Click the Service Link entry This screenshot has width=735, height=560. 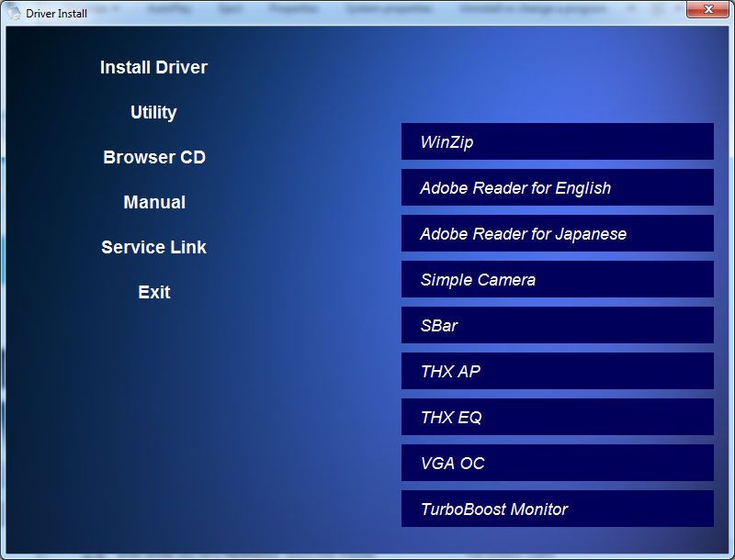point(153,247)
